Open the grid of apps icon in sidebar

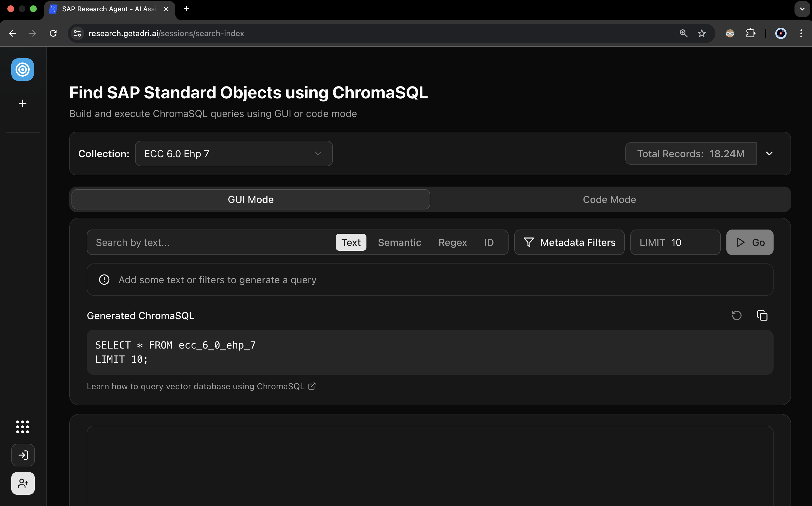tap(22, 427)
